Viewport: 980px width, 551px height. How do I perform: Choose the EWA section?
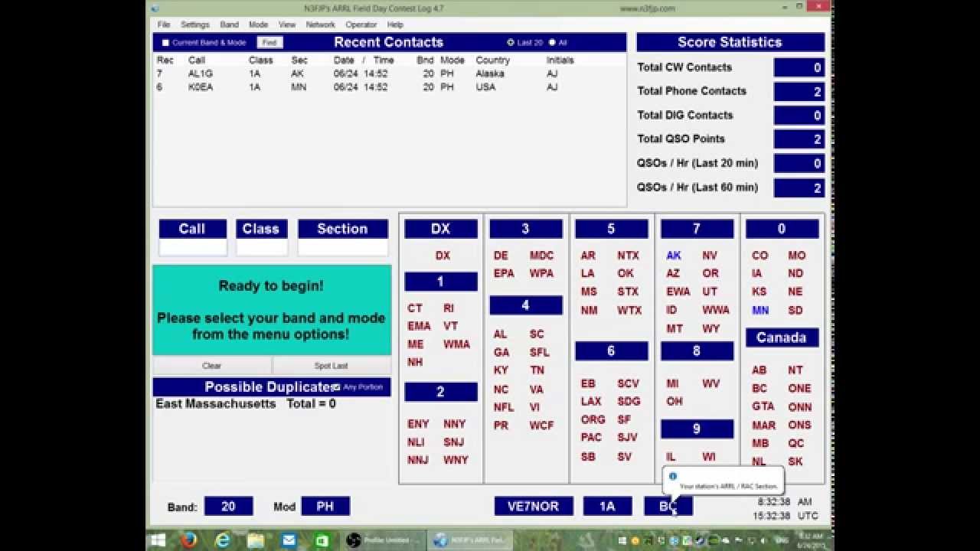click(678, 292)
